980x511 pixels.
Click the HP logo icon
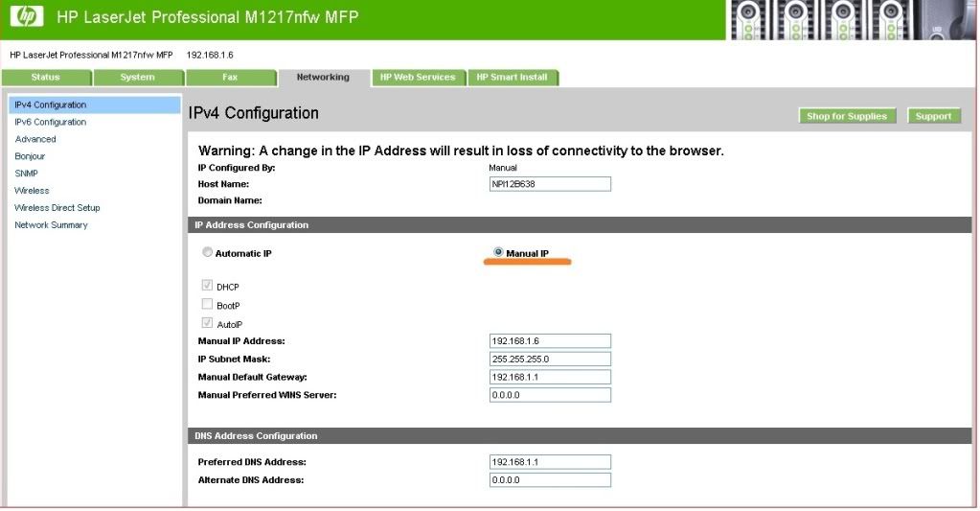pos(27,17)
